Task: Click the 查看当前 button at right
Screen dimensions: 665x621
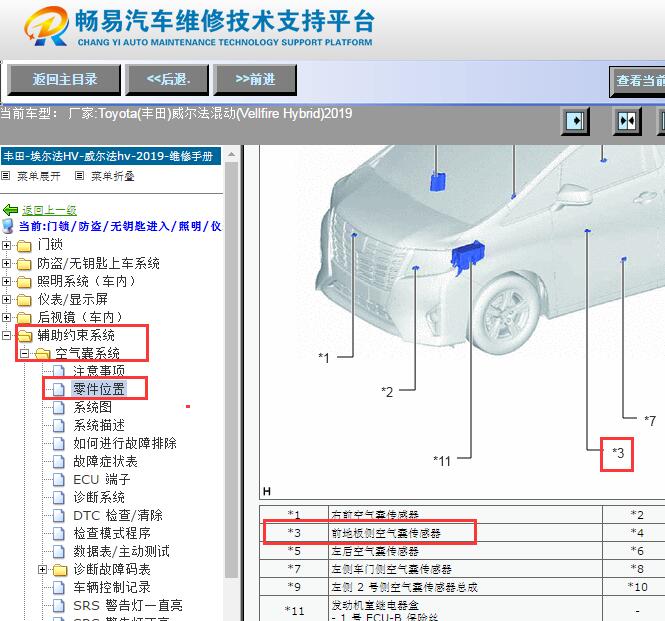Action: pos(637,81)
